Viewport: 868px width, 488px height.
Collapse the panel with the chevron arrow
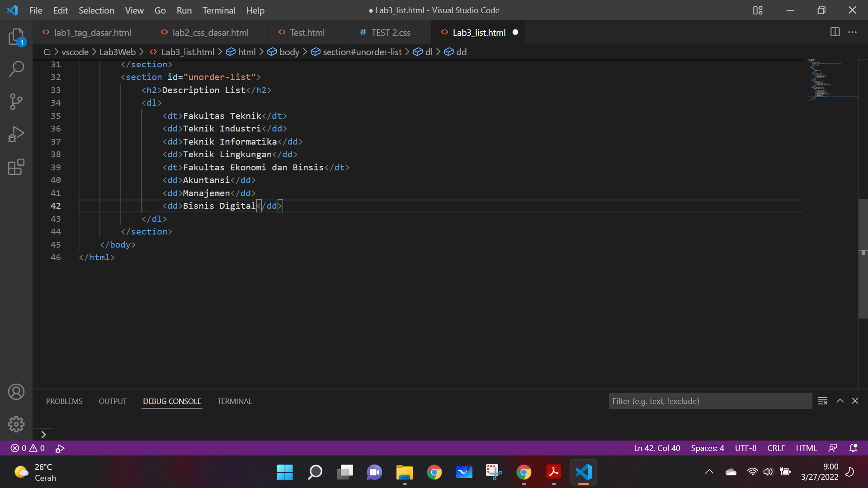840,401
